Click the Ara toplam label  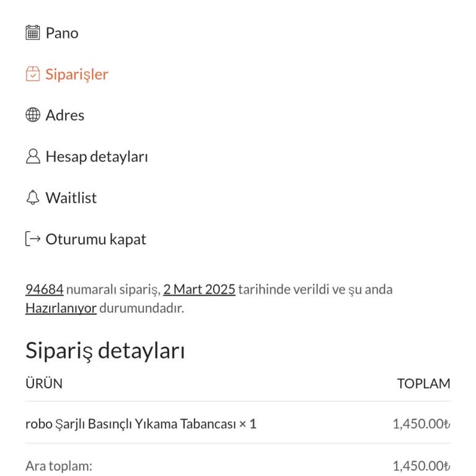point(59,466)
